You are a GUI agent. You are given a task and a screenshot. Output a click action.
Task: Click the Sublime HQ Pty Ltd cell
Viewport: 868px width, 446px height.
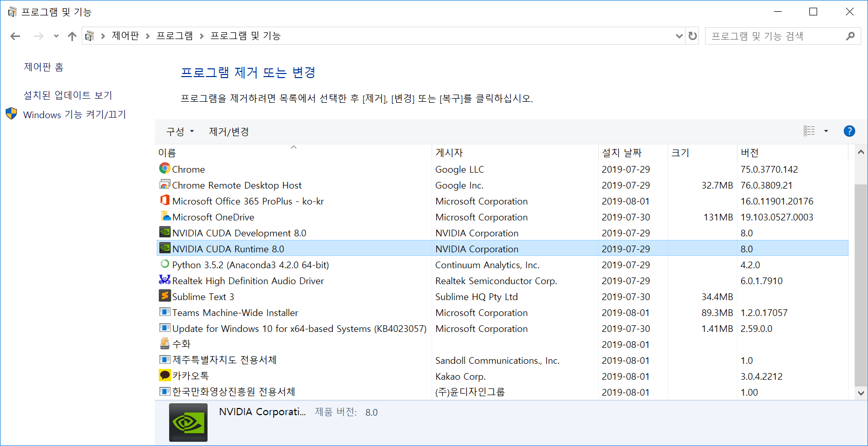coord(476,296)
